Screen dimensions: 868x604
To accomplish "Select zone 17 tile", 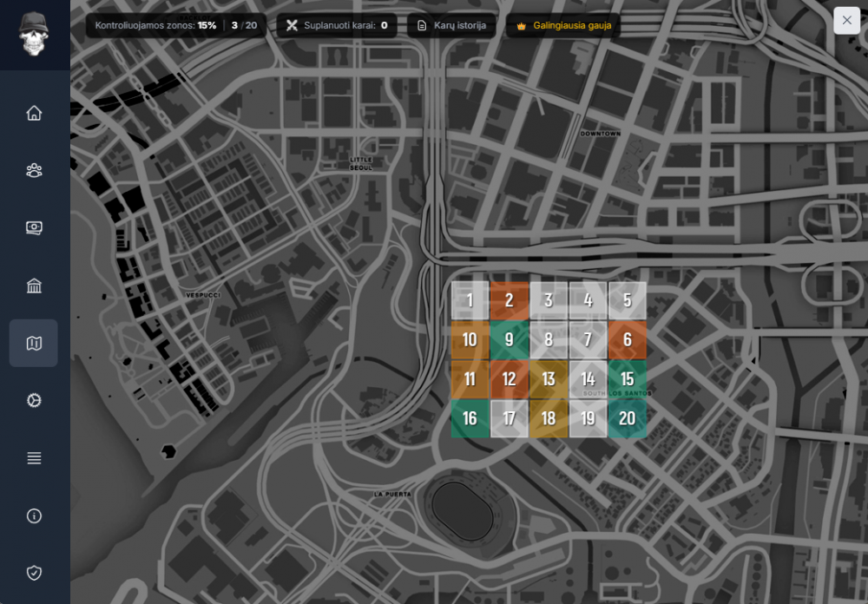I will [510, 418].
